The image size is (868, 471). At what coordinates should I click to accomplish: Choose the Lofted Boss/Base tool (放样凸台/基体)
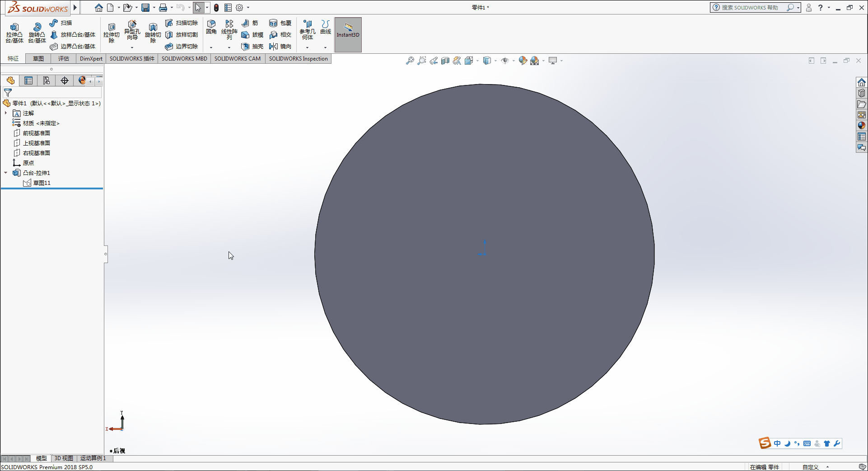(73, 34)
